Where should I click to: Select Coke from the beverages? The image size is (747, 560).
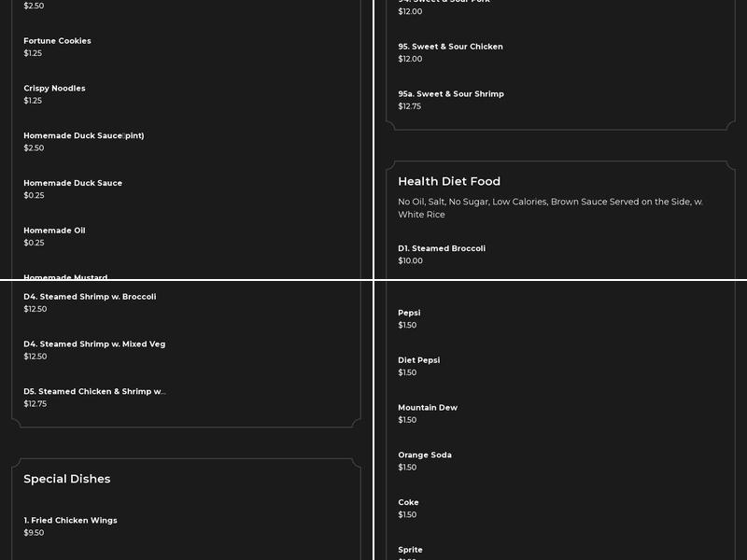pyautogui.click(x=408, y=503)
